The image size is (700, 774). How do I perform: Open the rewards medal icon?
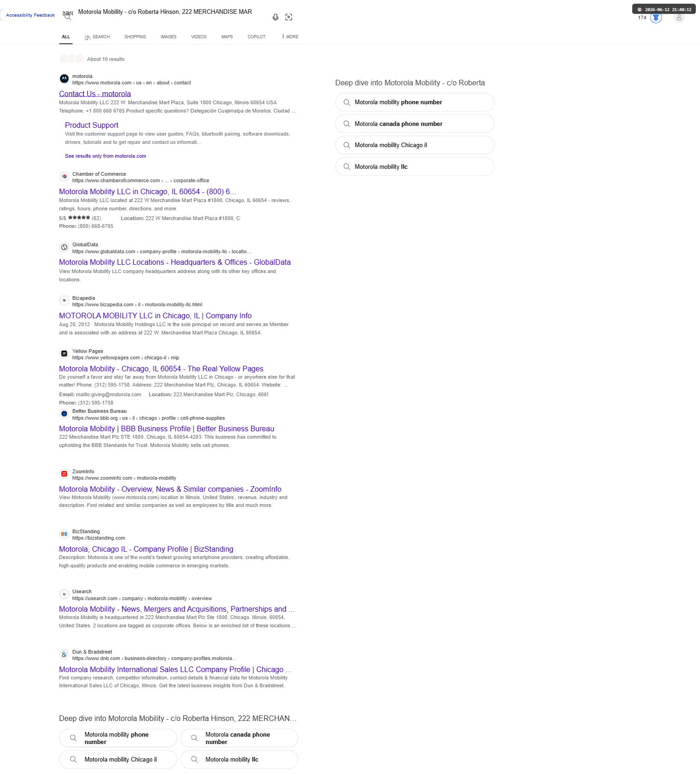click(656, 18)
